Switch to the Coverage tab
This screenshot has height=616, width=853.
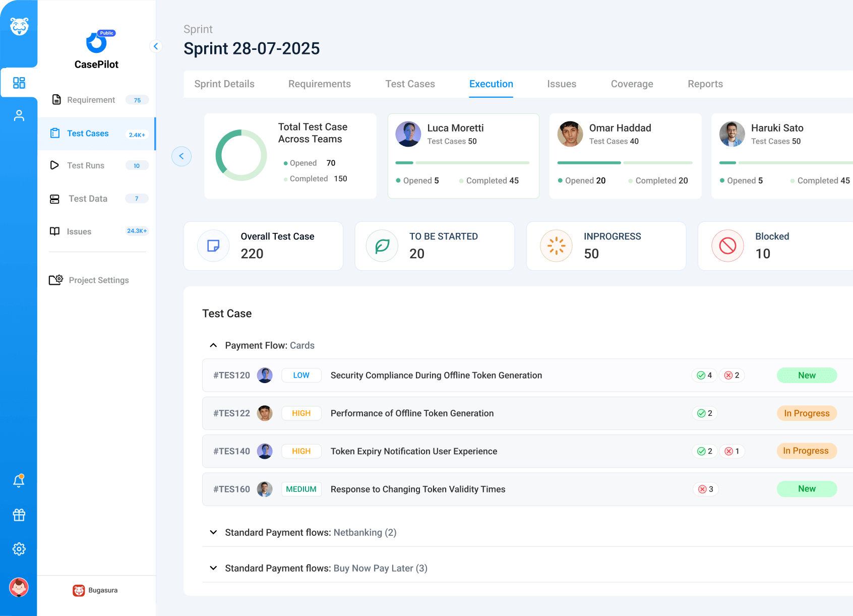point(632,84)
